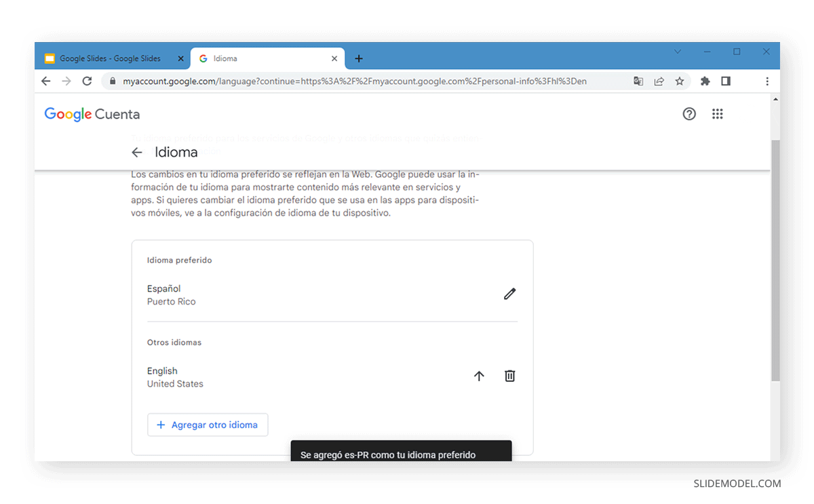
Task: Click the share icon in the toolbar
Action: coord(659,81)
